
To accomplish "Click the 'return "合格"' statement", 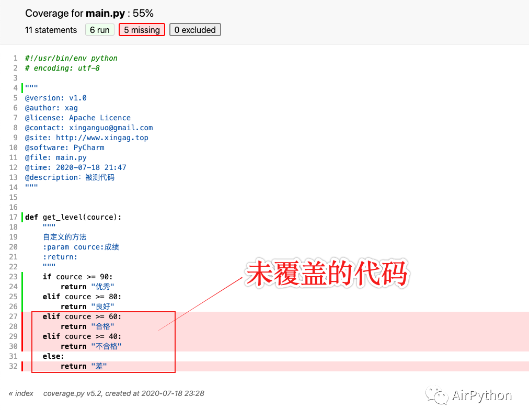I will (x=87, y=326).
